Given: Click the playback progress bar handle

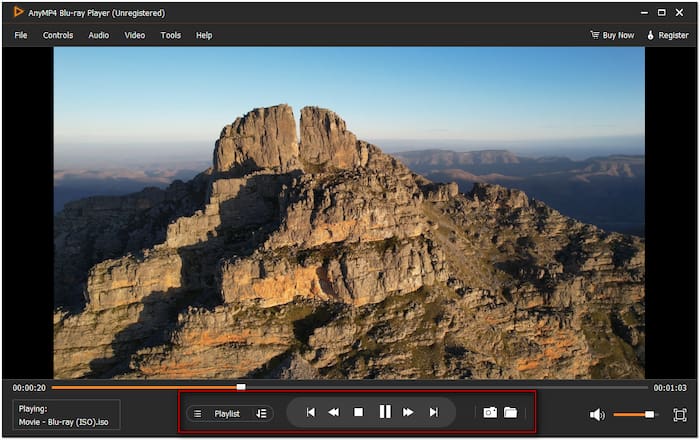Looking at the screenshot, I should [241, 386].
